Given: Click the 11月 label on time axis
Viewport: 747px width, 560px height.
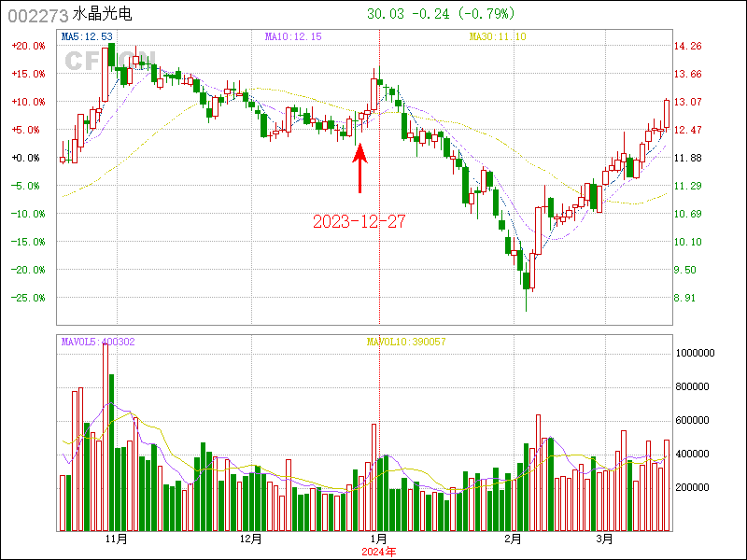Looking at the screenshot, I should [x=116, y=539].
